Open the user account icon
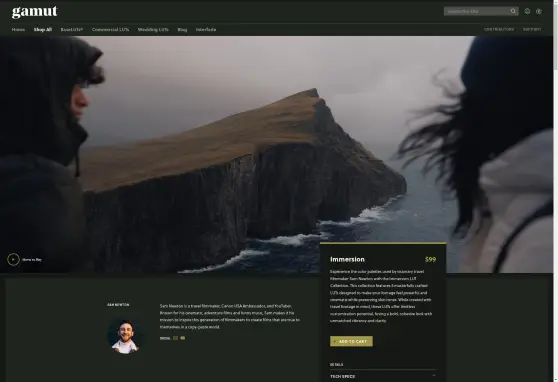558x382 pixels. click(527, 11)
